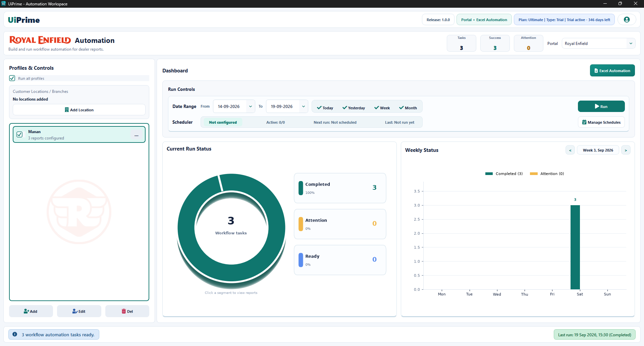This screenshot has width=644, height=346.
Task: Go to previous week in Weekly Status
Action: (570, 150)
